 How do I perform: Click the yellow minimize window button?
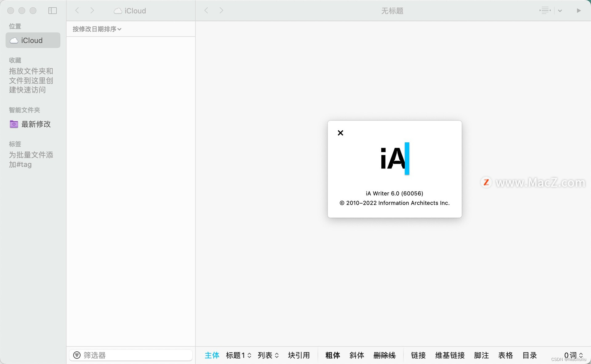[22, 11]
